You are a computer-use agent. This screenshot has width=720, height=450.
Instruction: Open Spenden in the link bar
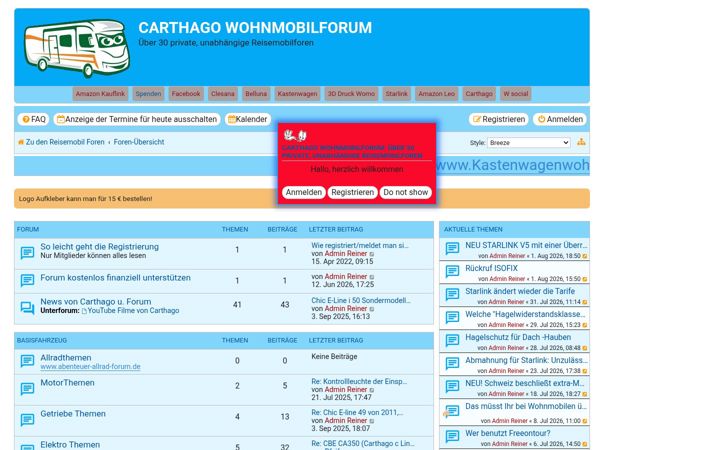148,94
